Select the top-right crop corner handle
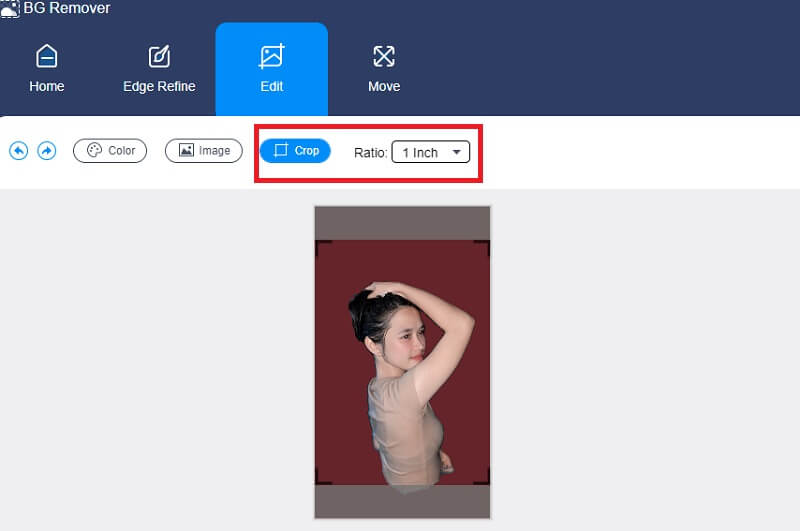This screenshot has height=531, width=800. pyautogui.click(x=486, y=244)
